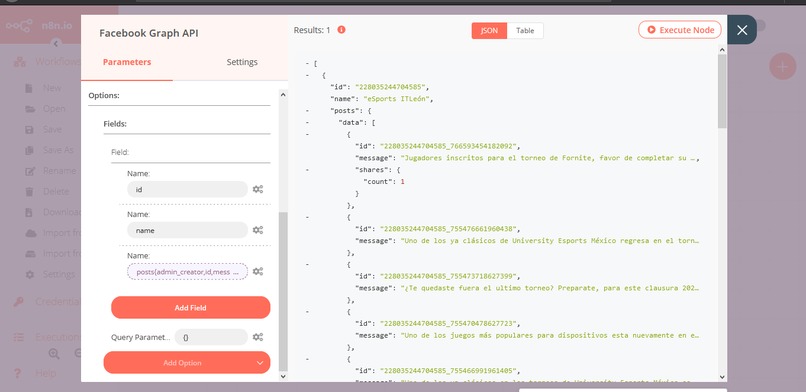Collapse the post object with id ending 627399

pyautogui.click(x=307, y=264)
